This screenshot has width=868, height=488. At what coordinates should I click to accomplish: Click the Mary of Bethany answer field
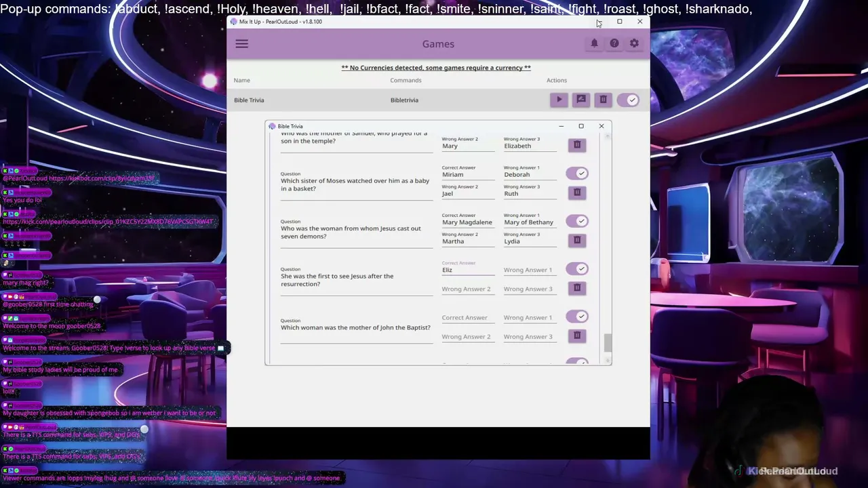pyautogui.click(x=530, y=222)
